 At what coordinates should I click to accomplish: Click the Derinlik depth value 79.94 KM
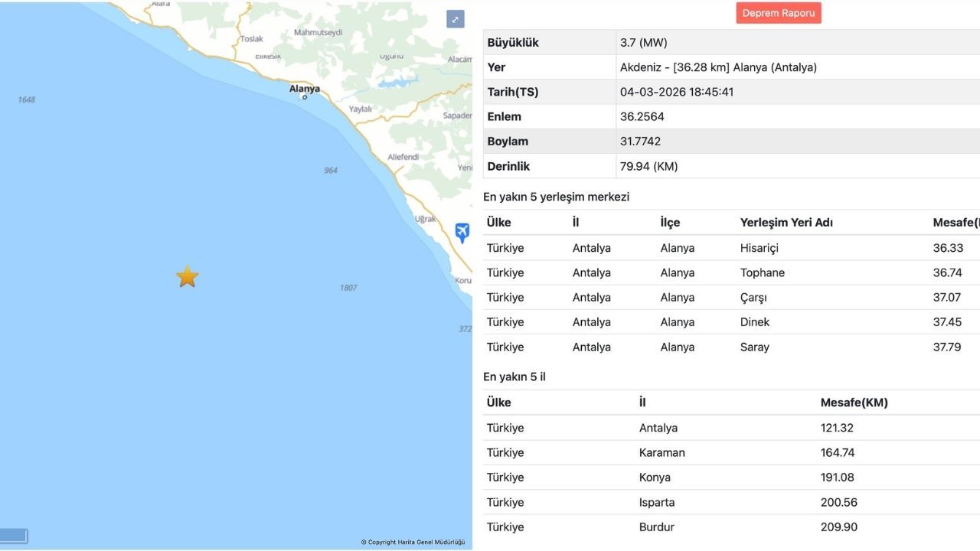[x=648, y=166]
